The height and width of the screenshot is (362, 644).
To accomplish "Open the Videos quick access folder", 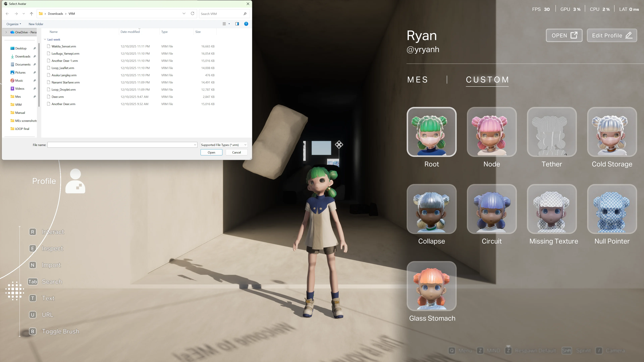I will (19, 89).
